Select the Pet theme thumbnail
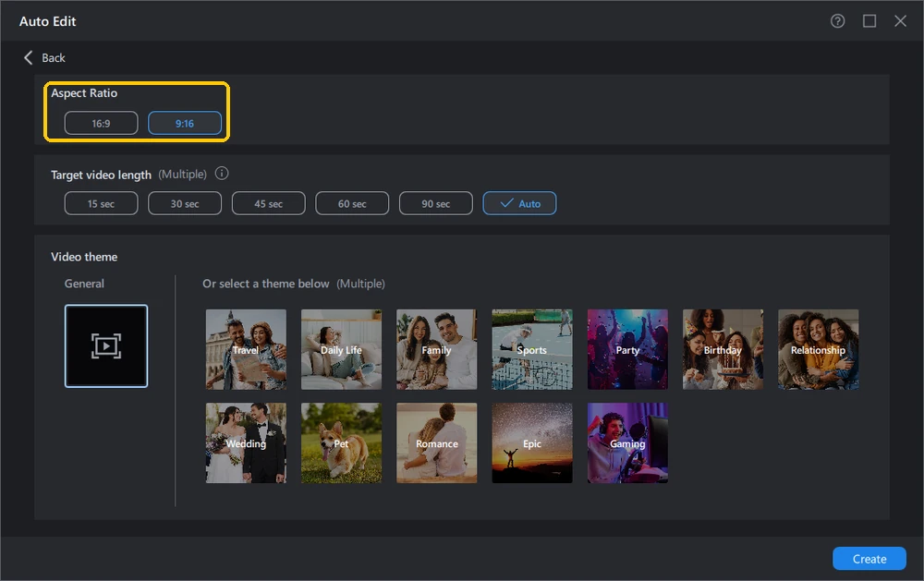 341,443
